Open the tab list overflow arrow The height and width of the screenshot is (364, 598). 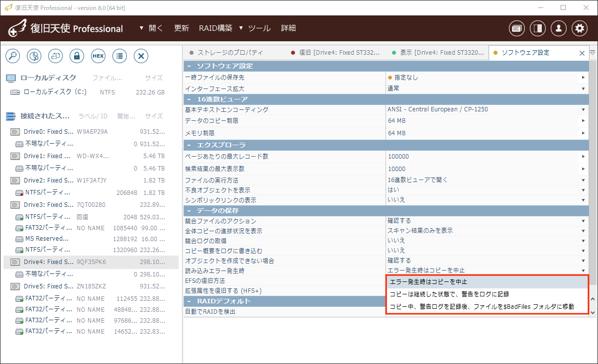coord(593,52)
